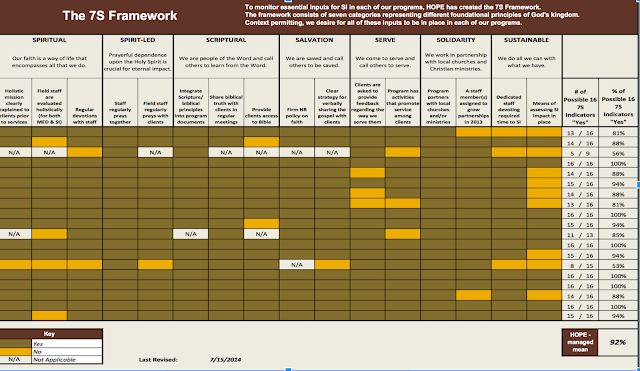
Task: Select N/A under Integrate Scripture in 11 / 13 row
Action: click(191, 234)
